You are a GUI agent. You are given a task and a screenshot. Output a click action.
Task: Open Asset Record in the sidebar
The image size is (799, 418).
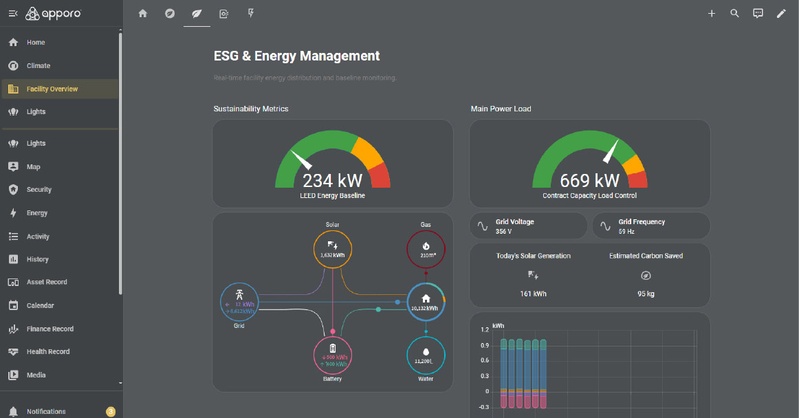(60, 282)
